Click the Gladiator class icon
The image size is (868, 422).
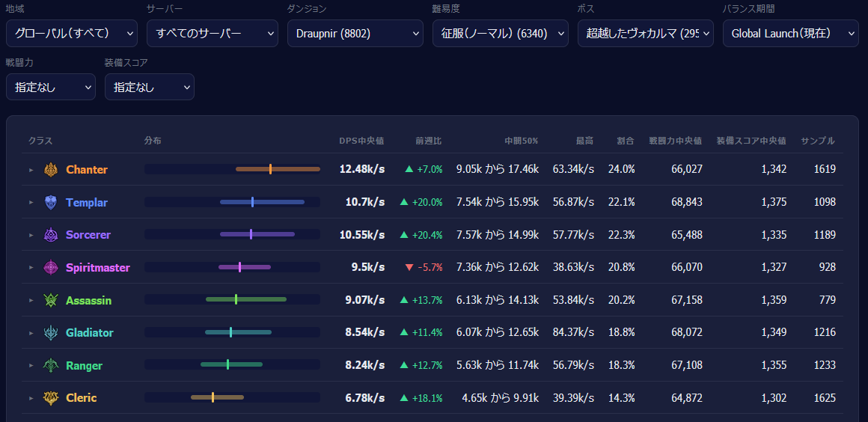pyautogui.click(x=50, y=333)
